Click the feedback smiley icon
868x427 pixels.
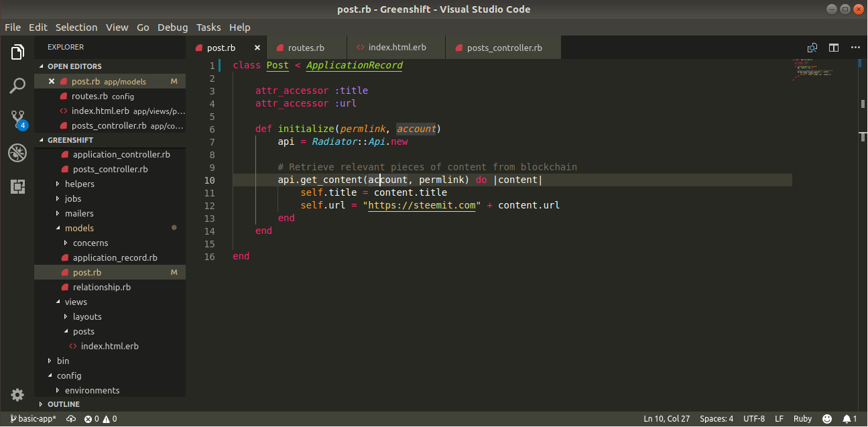[x=827, y=418]
